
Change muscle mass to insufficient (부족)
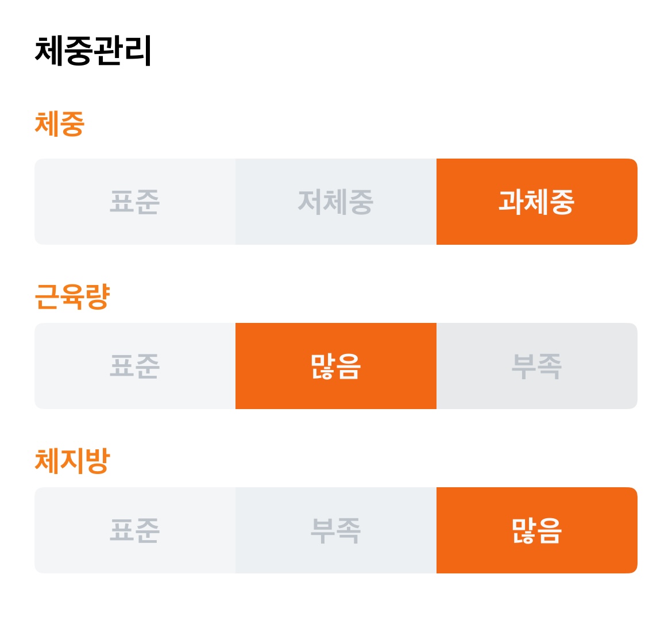537,366
